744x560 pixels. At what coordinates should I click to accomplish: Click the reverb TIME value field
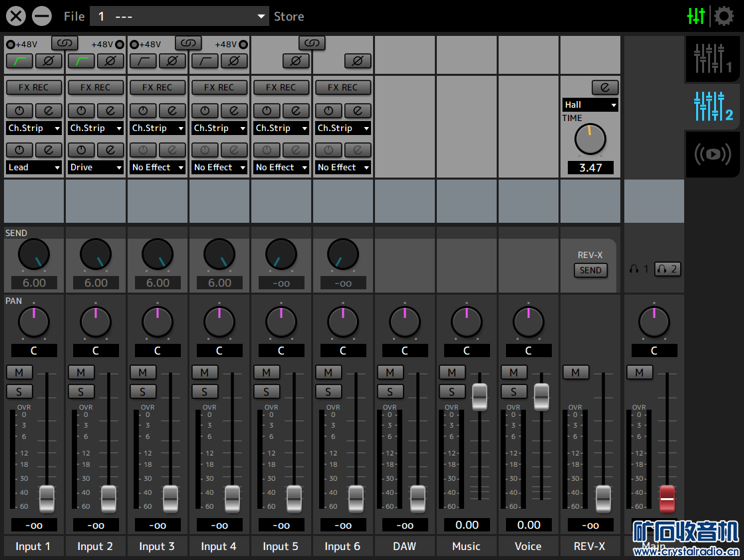[x=590, y=168]
